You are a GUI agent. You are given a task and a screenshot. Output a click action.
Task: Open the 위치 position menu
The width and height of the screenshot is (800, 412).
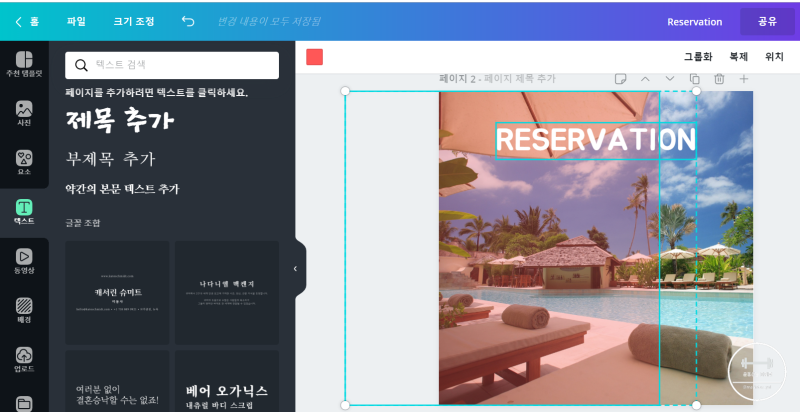point(774,57)
